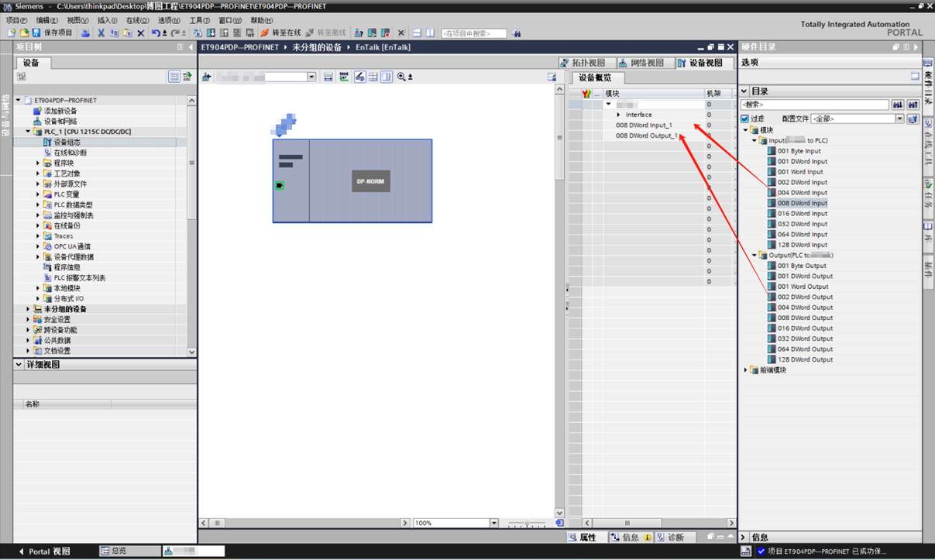
Task: Collapse the Output folder in catalog tree
Action: click(755, 255)
